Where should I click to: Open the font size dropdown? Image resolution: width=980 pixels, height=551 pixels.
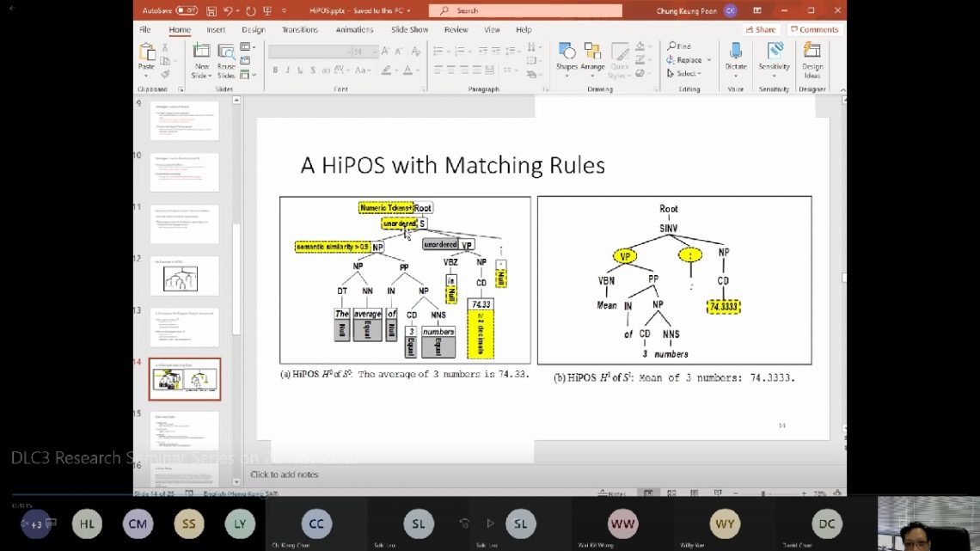[x=374, y=52]
